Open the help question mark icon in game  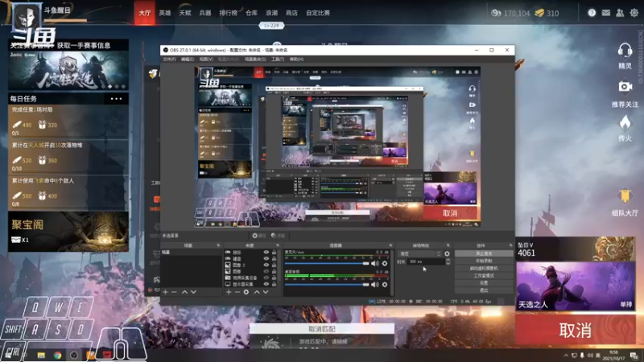[x=592, y=13]
